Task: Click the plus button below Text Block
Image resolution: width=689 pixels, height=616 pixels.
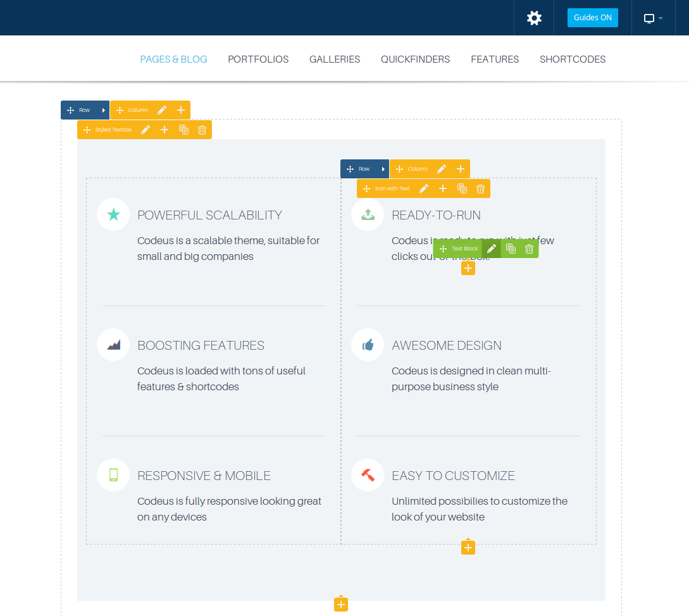Action: 468,269
